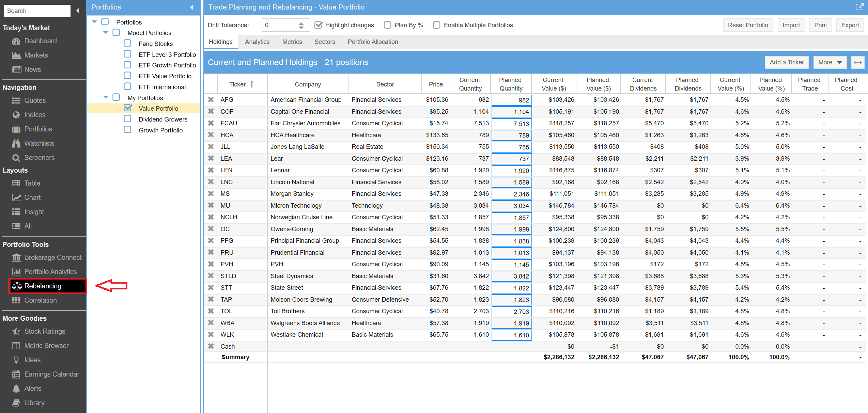Screen dimensions: 868x413
Task: Select the Chart layout icon
Action: pos(16,197)
